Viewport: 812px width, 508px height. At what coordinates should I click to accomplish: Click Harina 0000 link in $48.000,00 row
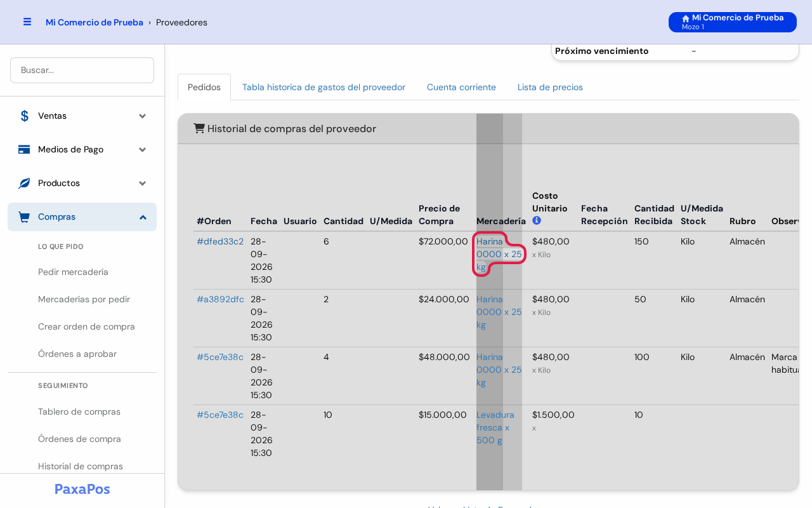click(499, 370)
